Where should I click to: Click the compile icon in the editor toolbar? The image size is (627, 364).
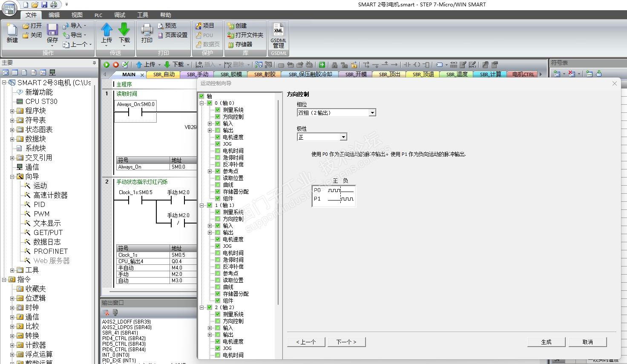point(125,65)
